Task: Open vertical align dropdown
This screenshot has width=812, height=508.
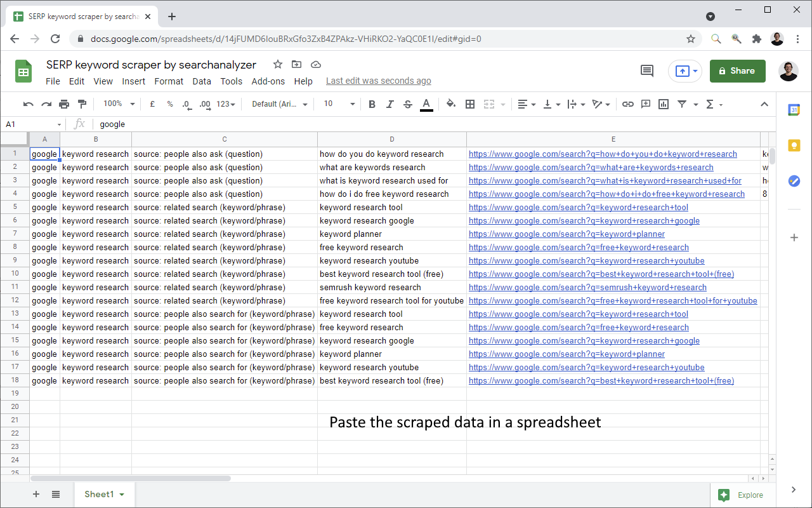Action: pos(552,104)
